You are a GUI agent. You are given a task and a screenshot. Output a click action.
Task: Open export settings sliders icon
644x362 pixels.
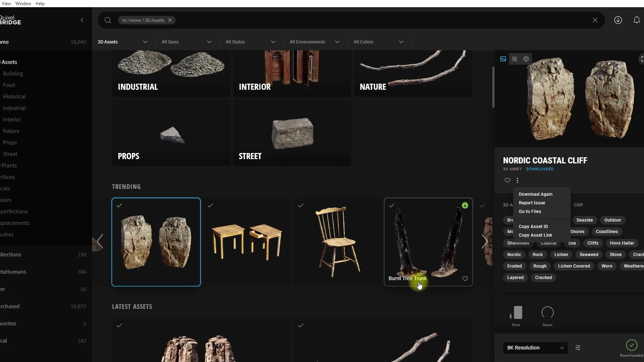(x=578, y=348)
